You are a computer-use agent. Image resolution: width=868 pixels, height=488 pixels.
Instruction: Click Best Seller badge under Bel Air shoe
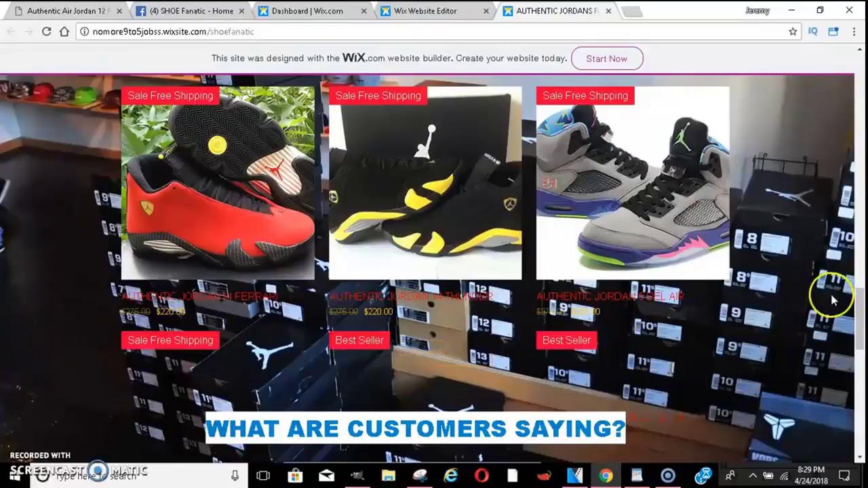coord(567,340)
